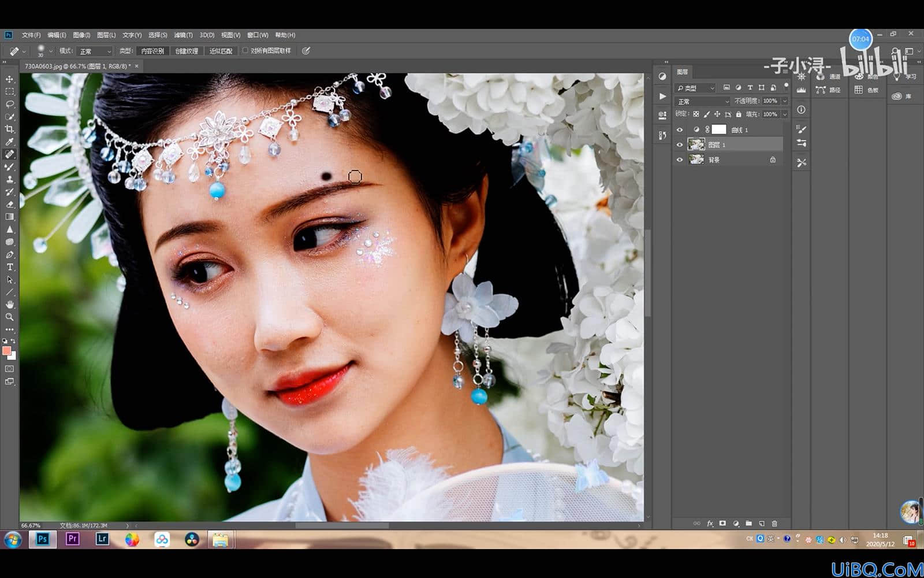
Task: Toggle lock position
Action: (717, 114)
